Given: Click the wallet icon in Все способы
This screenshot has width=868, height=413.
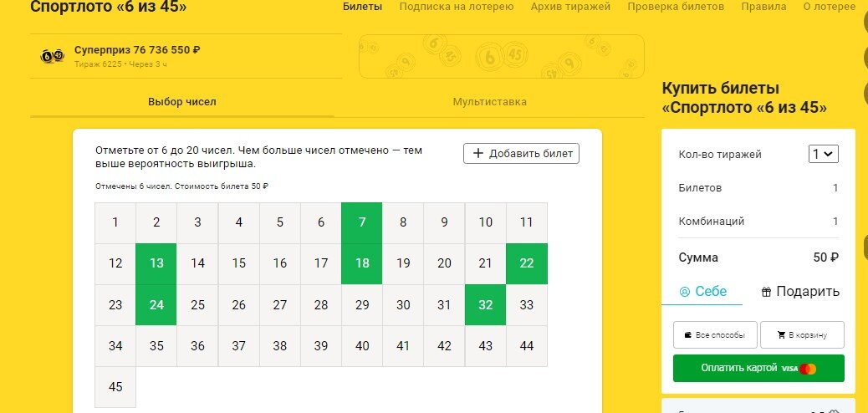Looking at the screenshot, I should 688,335.
